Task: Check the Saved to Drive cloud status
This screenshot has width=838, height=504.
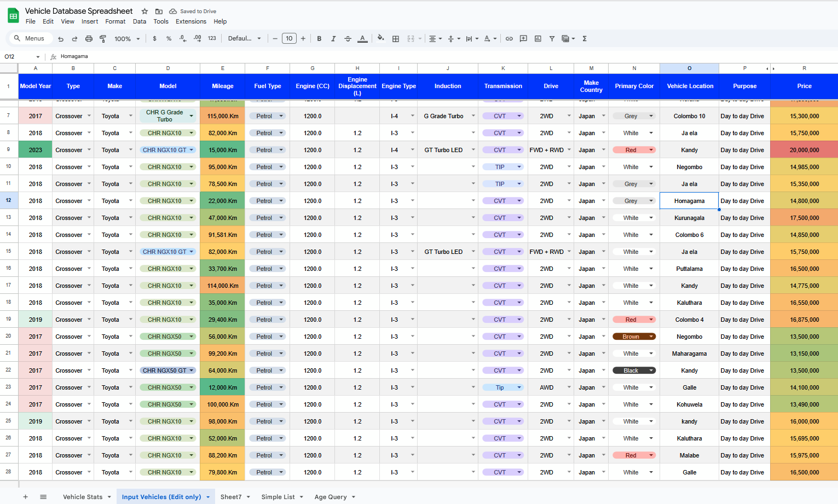Action: [x=193, y=11]
